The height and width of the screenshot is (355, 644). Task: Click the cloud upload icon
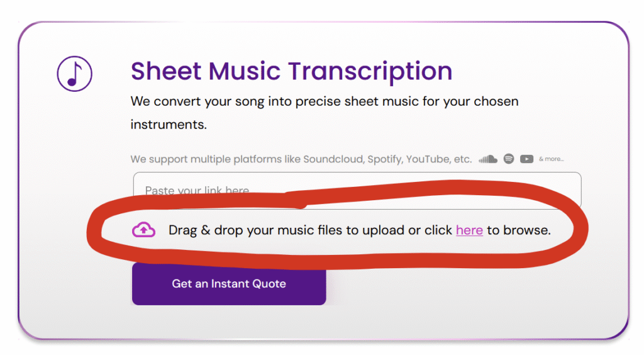coord(144,230)
